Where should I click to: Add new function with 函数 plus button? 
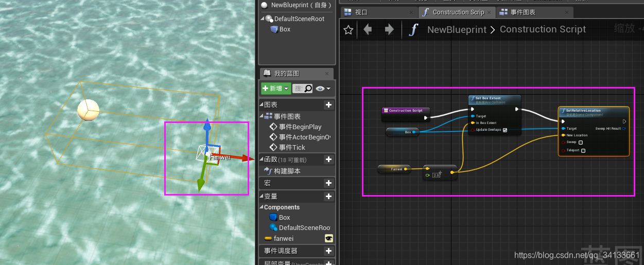[x=328, y=160]
